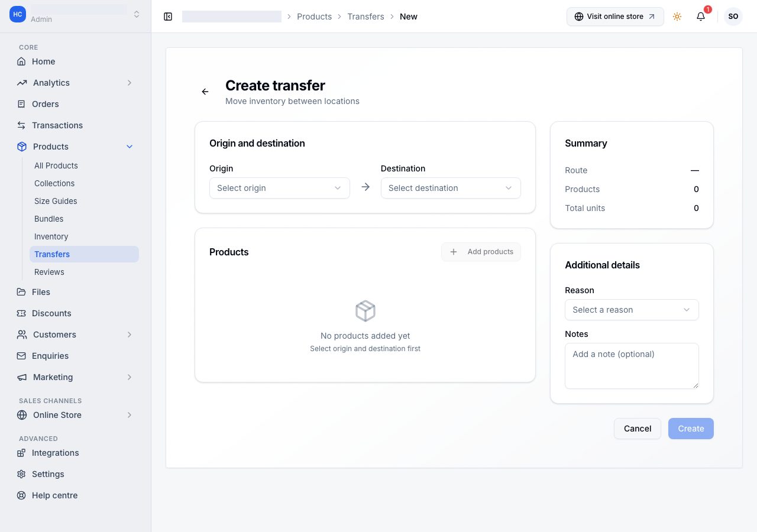Click the Notes resize handle
Viewport: 757px width, 532px height.
[695, 385]
